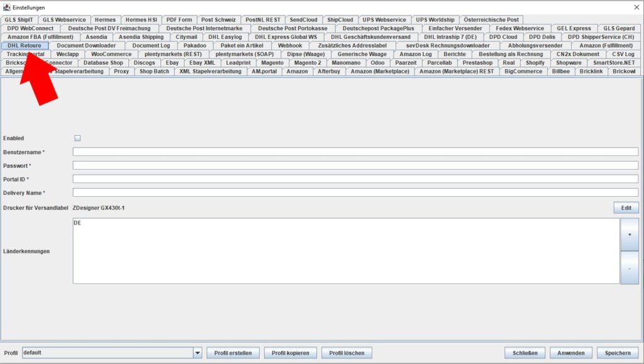Image resolution: width=644 pixels, height=364 pixels.
Task: Open the ShipCloud tab
Action: (x=340, y=19)
